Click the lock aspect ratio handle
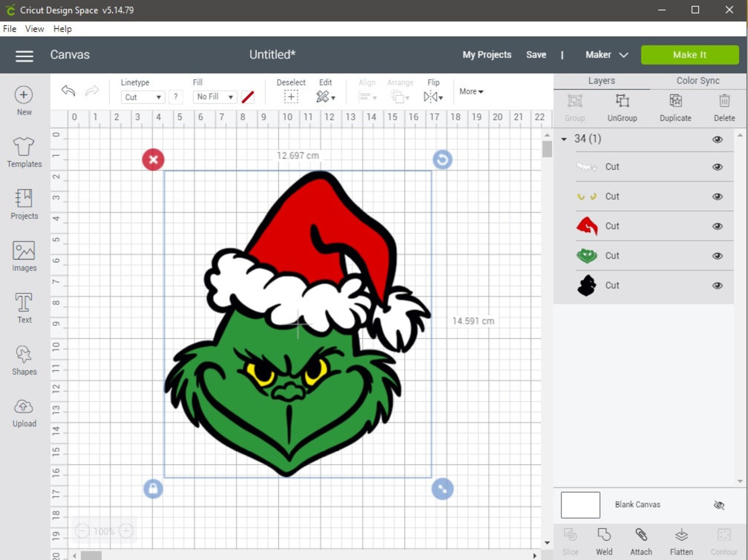 (153, 489)
